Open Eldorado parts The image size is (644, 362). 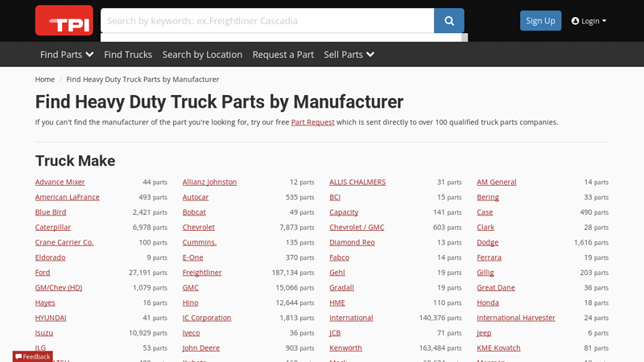[50, 257]
